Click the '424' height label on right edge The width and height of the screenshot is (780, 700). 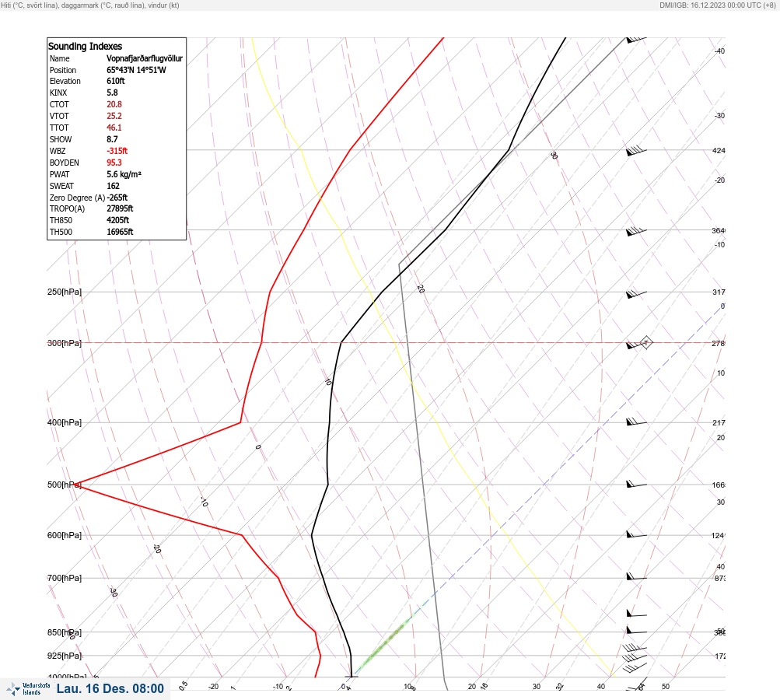point(719,150)
